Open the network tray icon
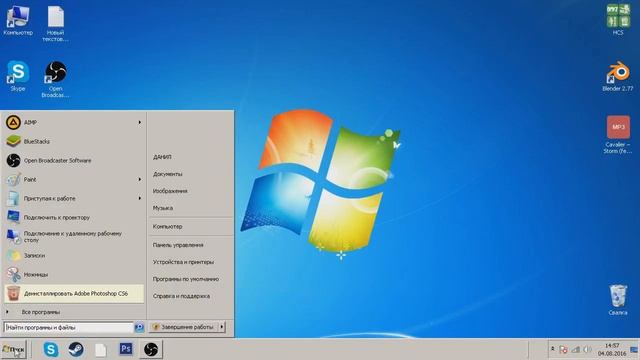This screenshot has width=640, height=360. pos(576,350)
